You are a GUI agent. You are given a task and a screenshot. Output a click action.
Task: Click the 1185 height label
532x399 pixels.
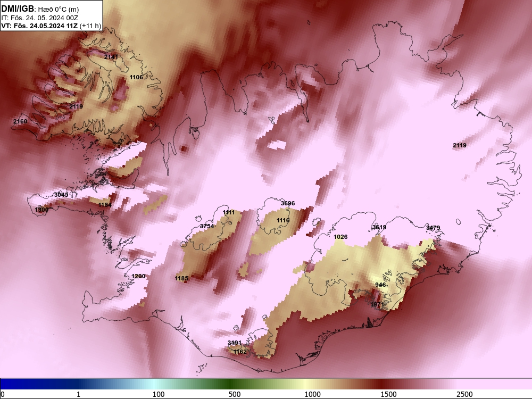[x=181, y=279]
